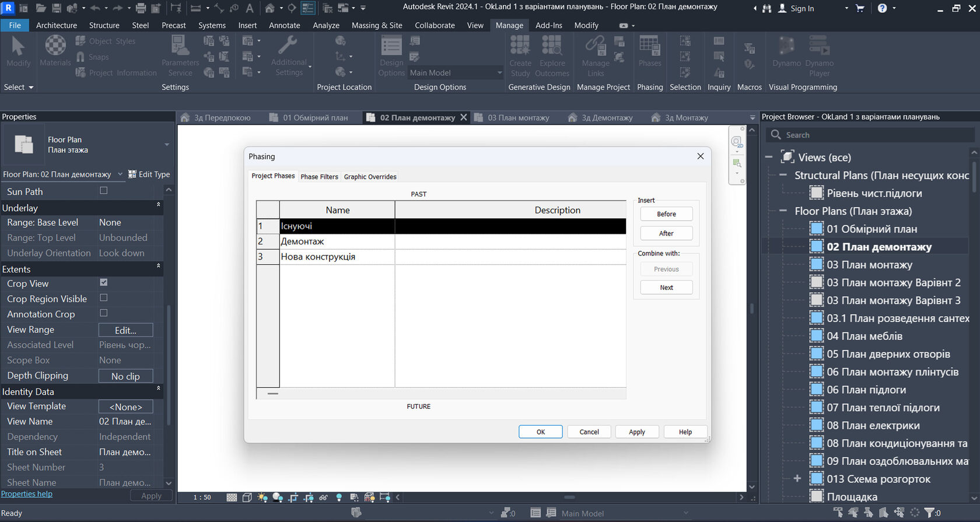Collapse the Underlay properties section
Screen dimensions: 980x522
[159, 205]
